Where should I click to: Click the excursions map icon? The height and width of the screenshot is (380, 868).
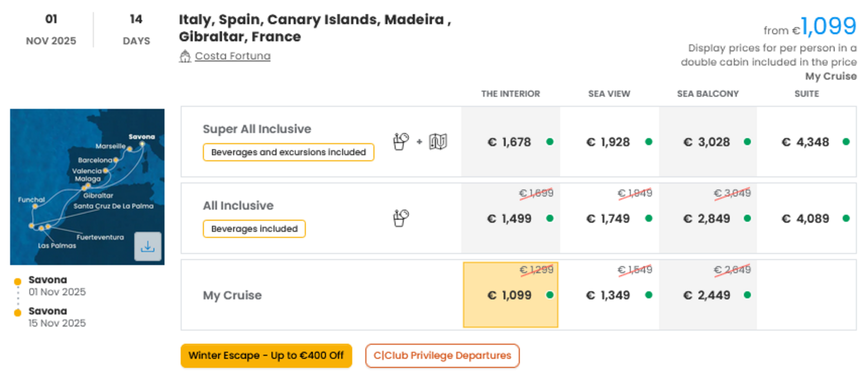point(438,142)
